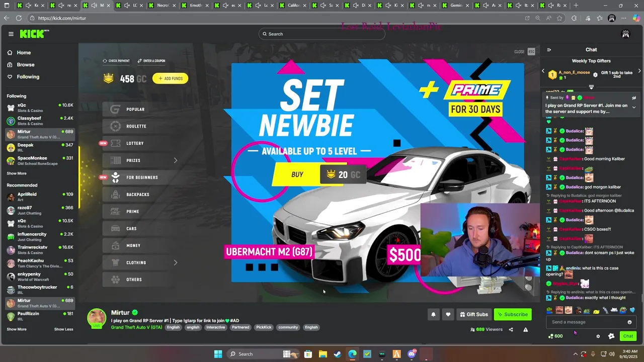Click Check Payment in the shop
This screenshot has height=362, width=644.
pyautogui.click(x=116, y=61)
